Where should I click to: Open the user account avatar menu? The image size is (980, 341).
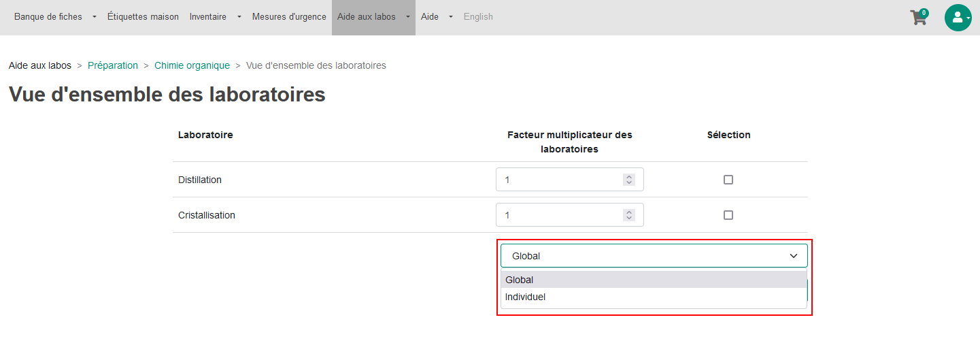point(958,17)
